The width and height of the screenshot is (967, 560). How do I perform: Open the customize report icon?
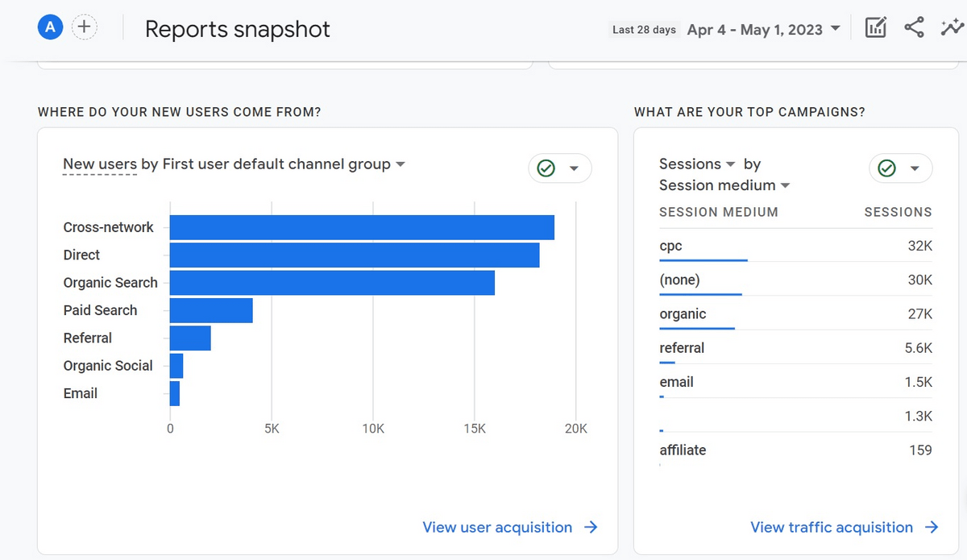[x=875, y=28]
